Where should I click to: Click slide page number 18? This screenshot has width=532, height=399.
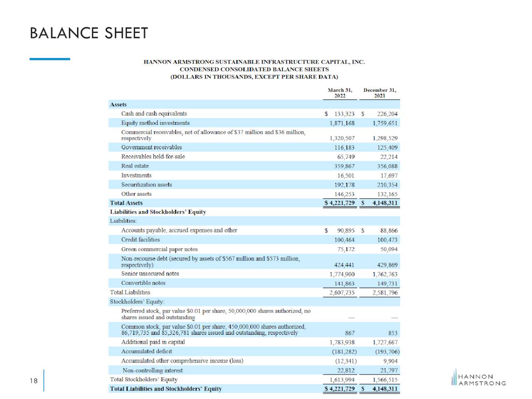pos(34,381)
